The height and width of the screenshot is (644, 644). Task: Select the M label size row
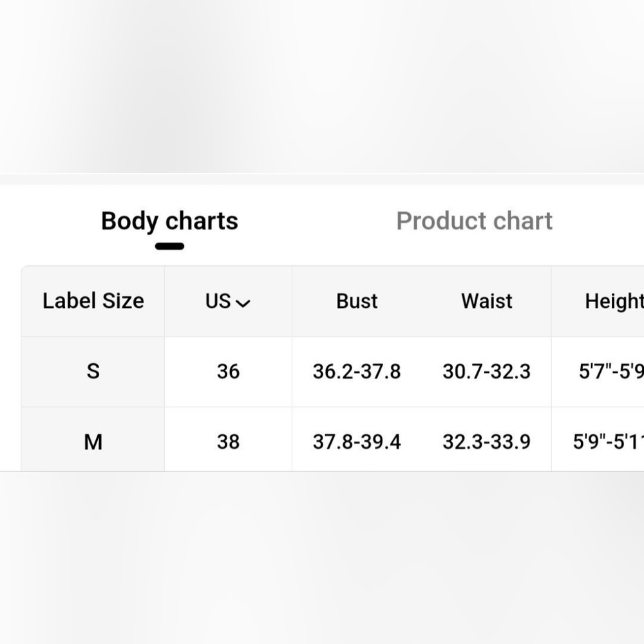coord(93,442)
